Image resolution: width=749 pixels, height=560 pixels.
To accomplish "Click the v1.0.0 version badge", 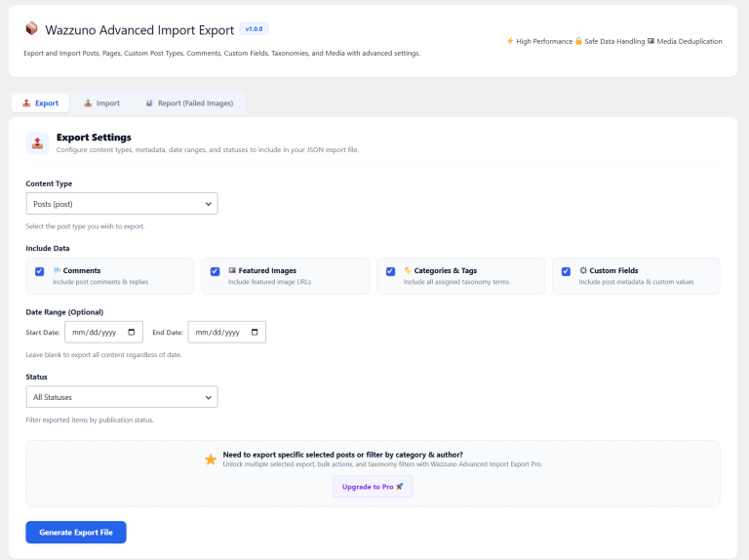I will click(x=254, y=28).
